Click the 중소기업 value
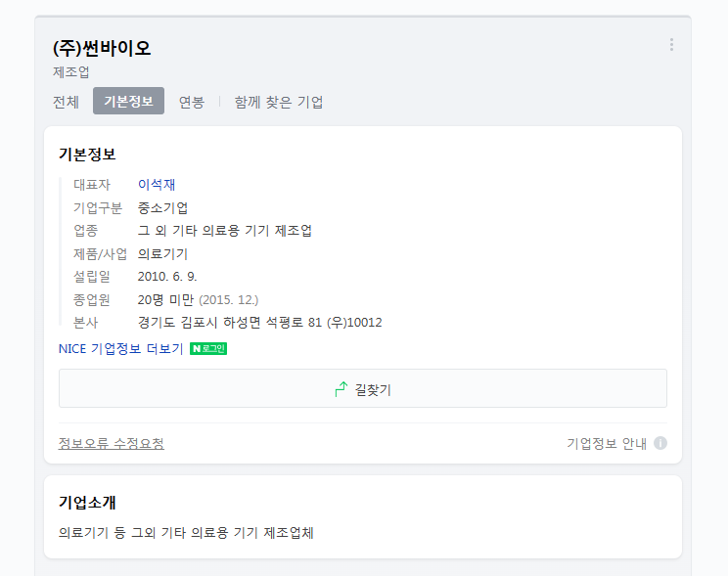 [163, 207]
